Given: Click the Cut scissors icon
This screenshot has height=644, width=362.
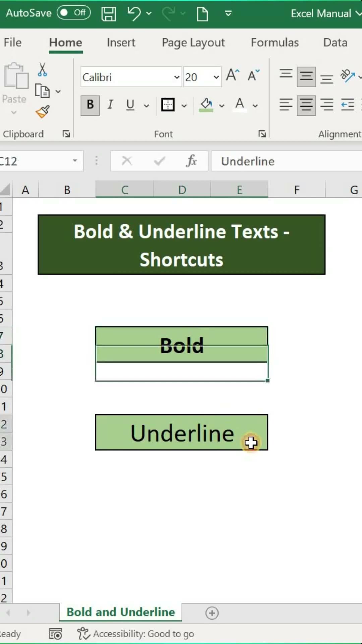Looking at the screenshot, I should [42, 69].
